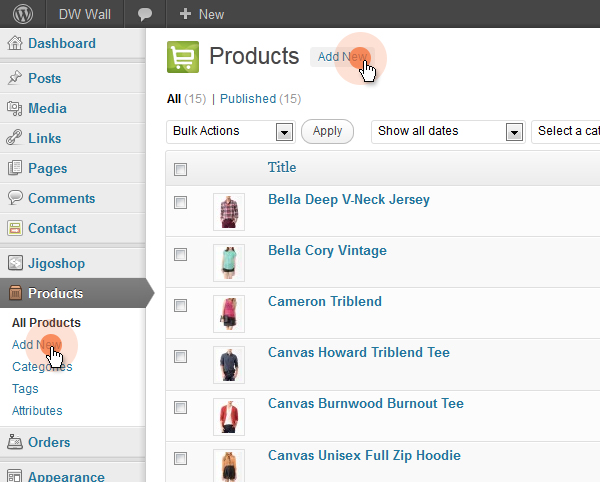Open All Products submenu link

pos(46,322)
